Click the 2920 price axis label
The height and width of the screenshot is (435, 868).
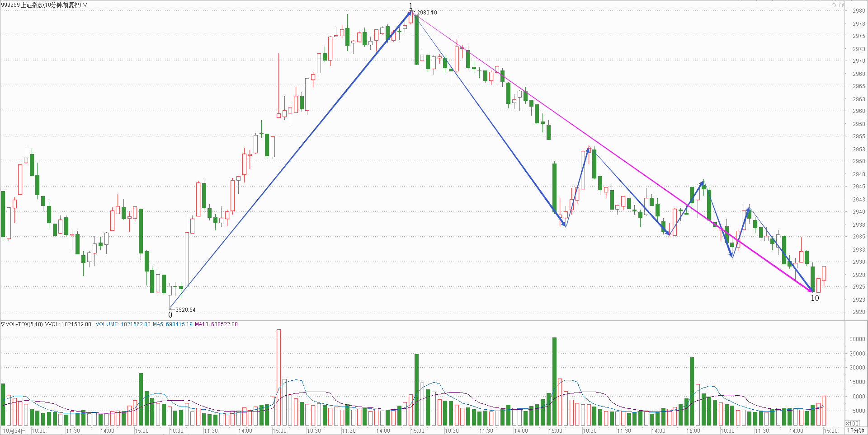click(859, 312)
